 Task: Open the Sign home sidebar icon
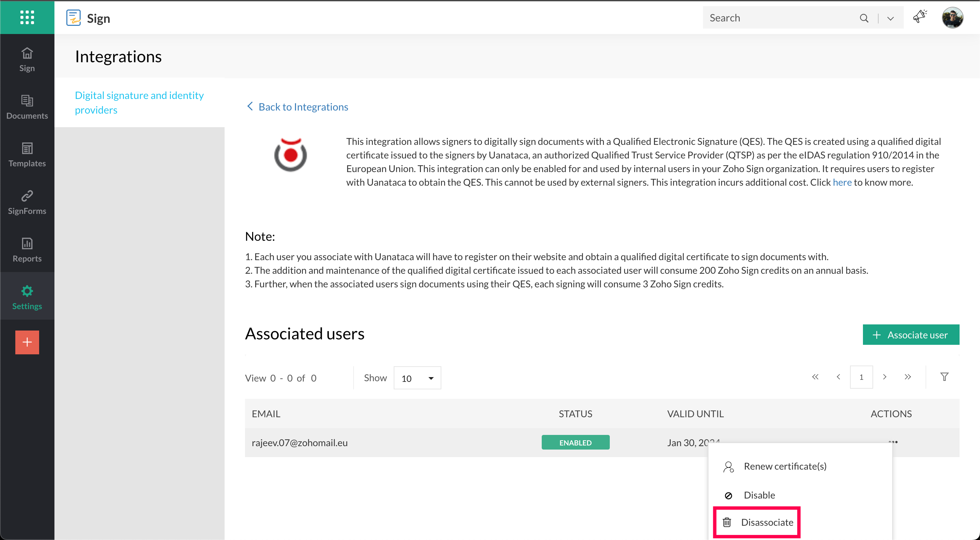point(27,59)
